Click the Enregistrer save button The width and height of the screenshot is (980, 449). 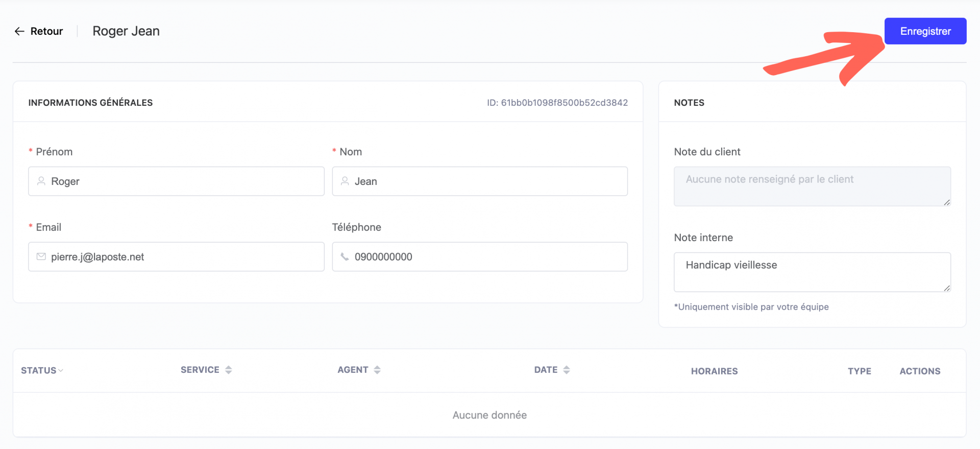coord(925,31)
